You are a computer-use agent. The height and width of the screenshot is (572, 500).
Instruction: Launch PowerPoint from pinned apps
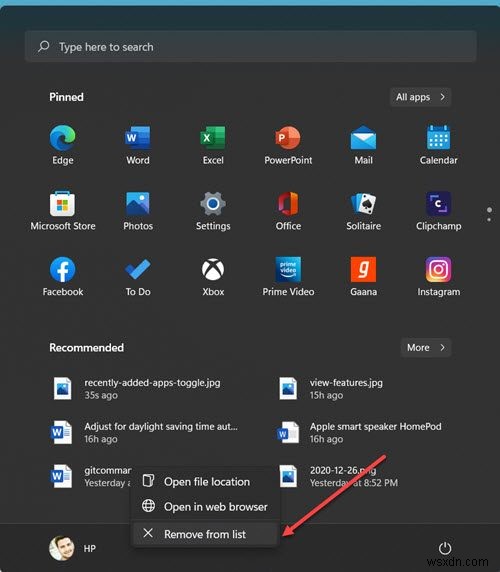pos(288,144)
